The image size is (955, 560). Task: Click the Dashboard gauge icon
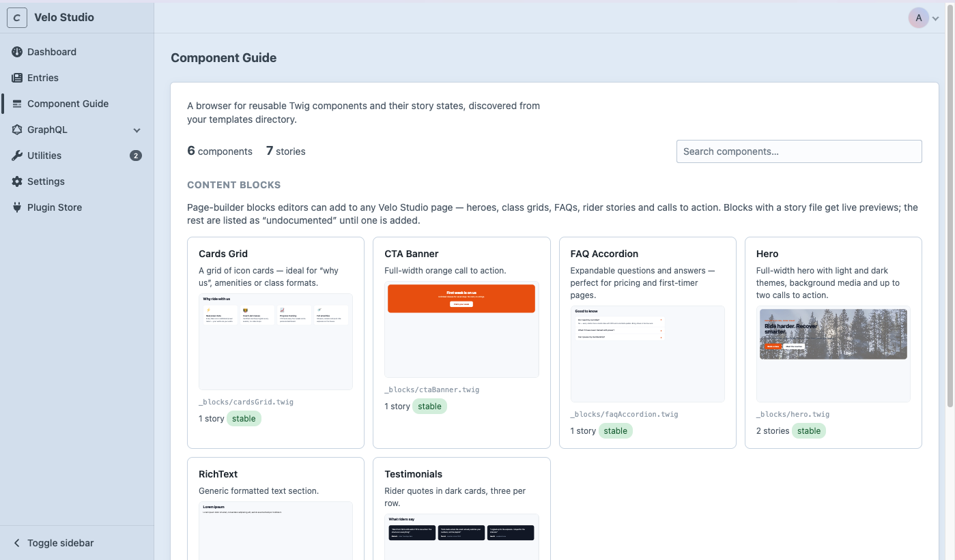(17, 52)
